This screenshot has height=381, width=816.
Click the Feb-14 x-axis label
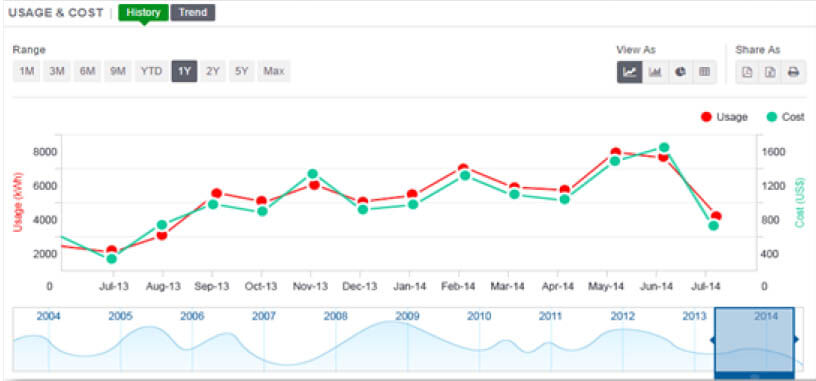(x=459, y=286)
